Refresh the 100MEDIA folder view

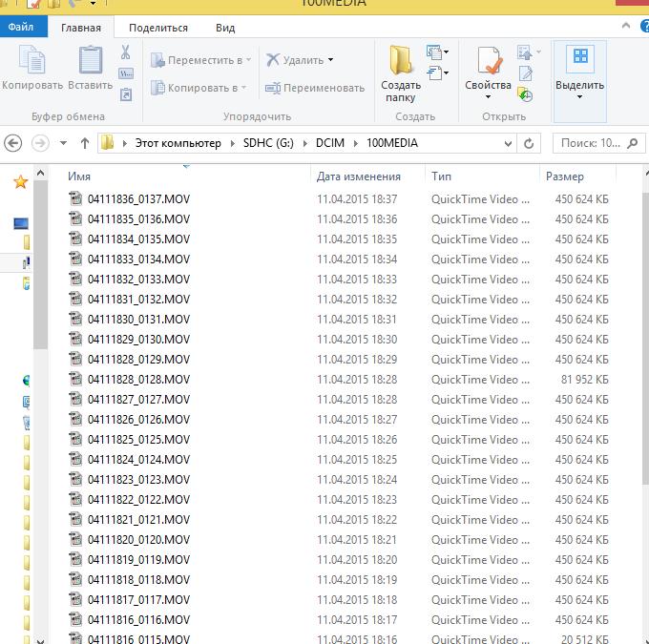(529, 143)
